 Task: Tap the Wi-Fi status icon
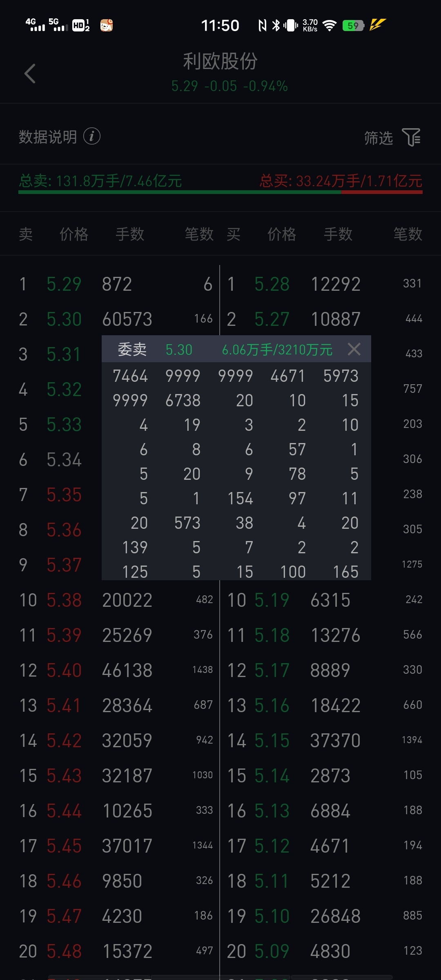click(329, 25)
